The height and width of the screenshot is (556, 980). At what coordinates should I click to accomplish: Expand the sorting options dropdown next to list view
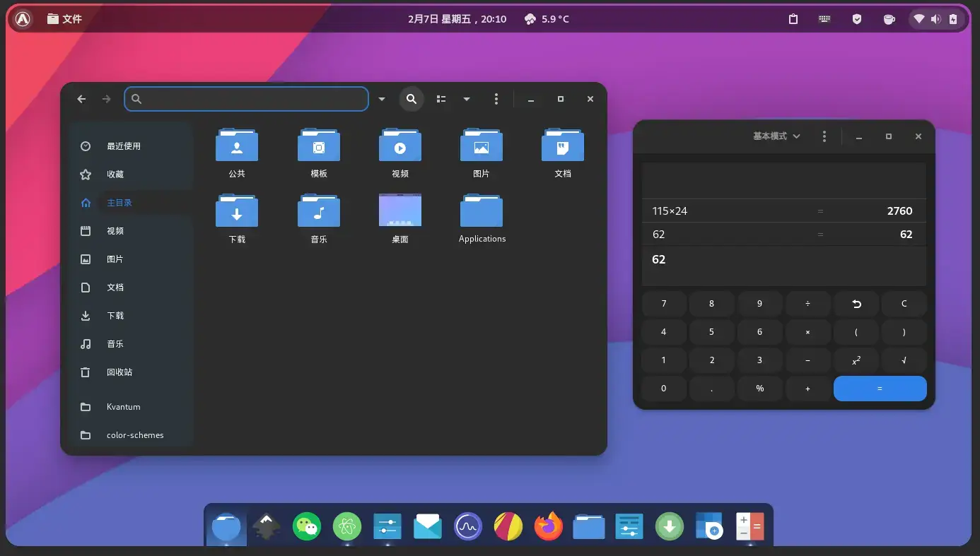point(467,99)
